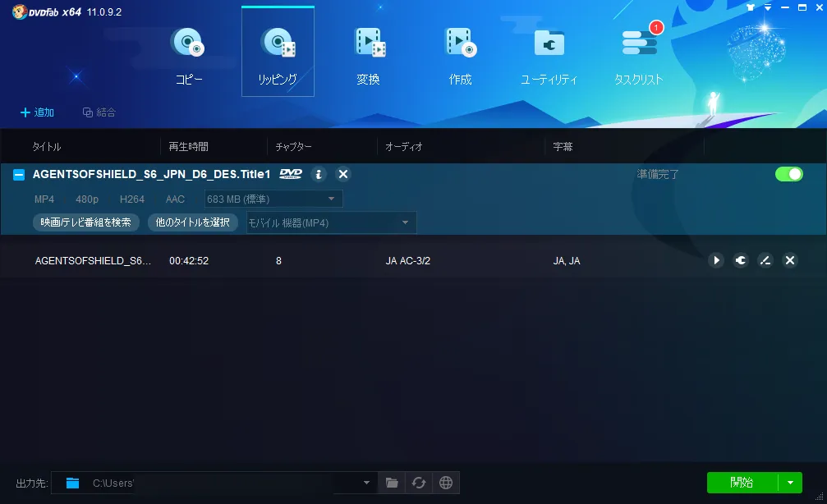
Task: Click the 結合 (Merge) button
Action: click(99, 112)
